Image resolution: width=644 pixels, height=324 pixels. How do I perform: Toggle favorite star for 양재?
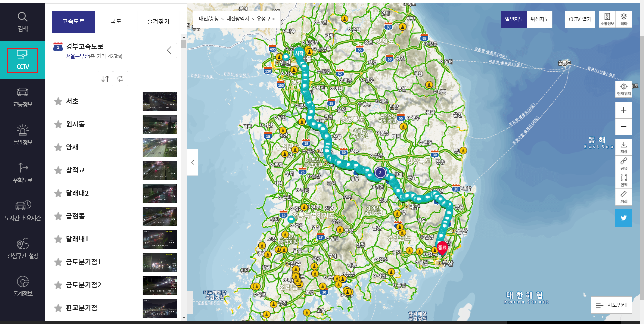point(58,147)
